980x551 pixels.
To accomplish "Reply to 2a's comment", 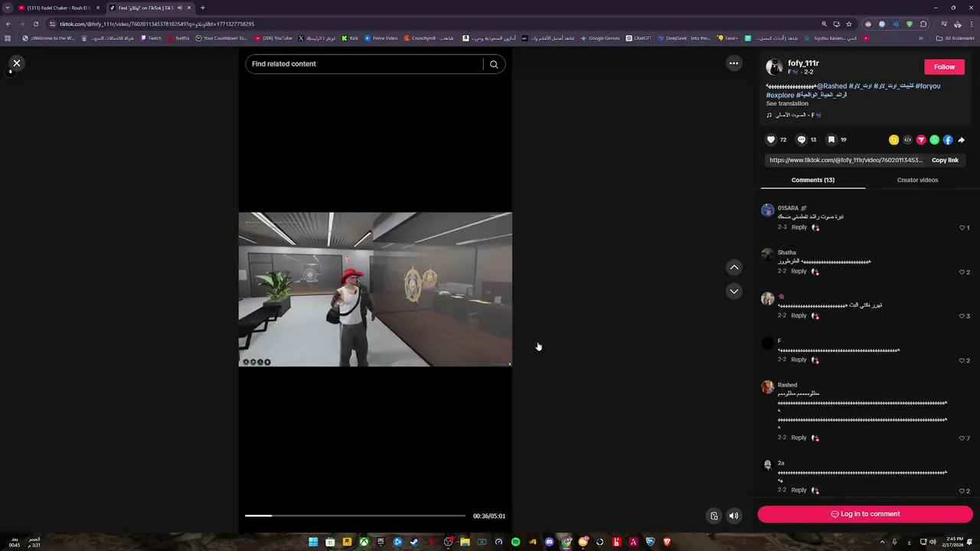I will (x=799, y=490).
